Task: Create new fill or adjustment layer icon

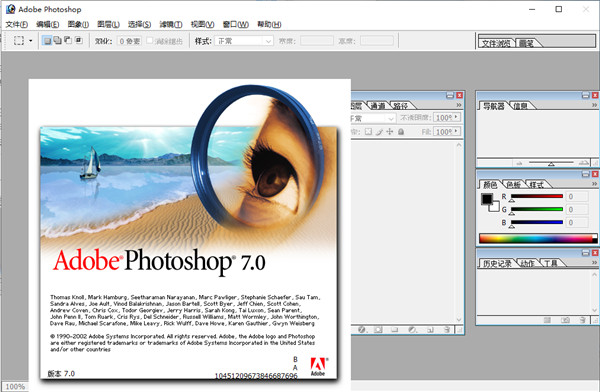Action: (412, 330)
